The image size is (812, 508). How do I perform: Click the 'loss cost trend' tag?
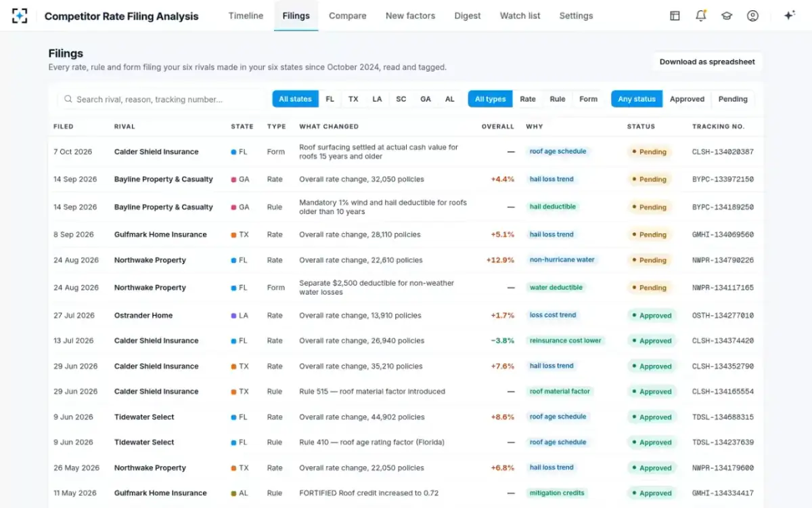(553, 315)
